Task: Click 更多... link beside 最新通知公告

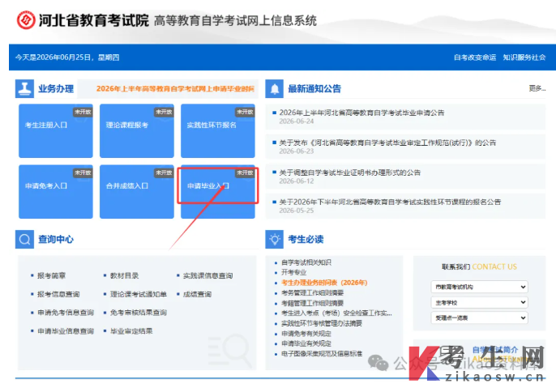Action: tap(537, 88)
